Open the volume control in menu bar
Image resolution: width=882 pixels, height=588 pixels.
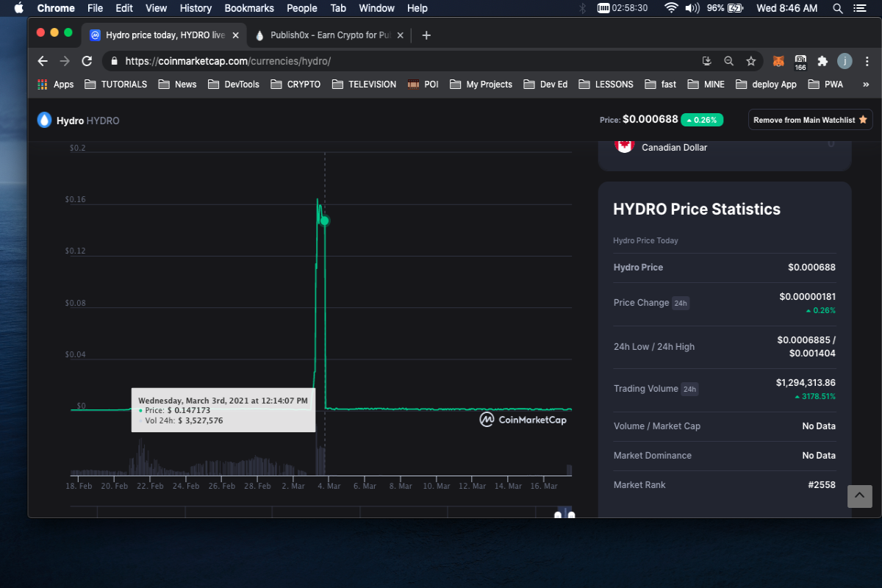[x=692, y=8]
